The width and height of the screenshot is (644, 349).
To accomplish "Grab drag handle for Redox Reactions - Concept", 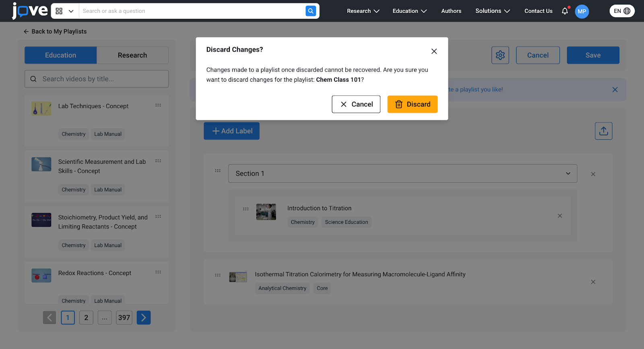I will (x=158, y=272).
